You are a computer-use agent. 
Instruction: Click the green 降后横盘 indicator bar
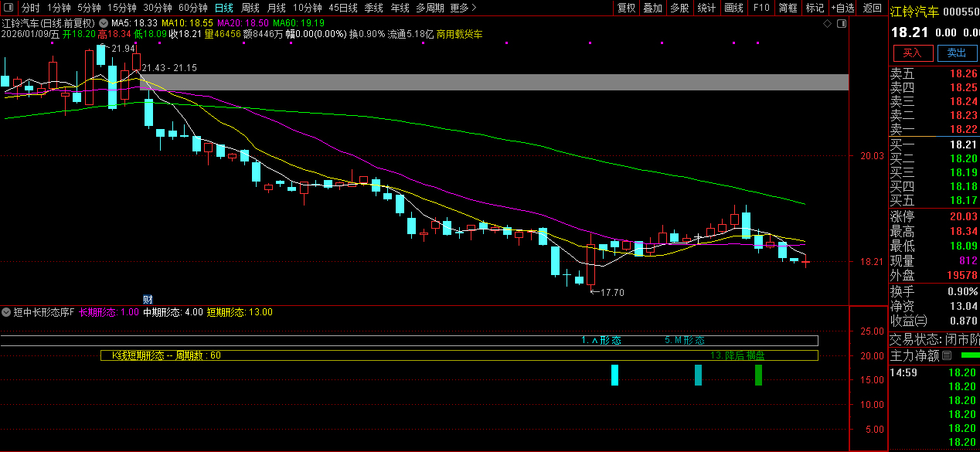pyautogui.click(x=758, y=375)
